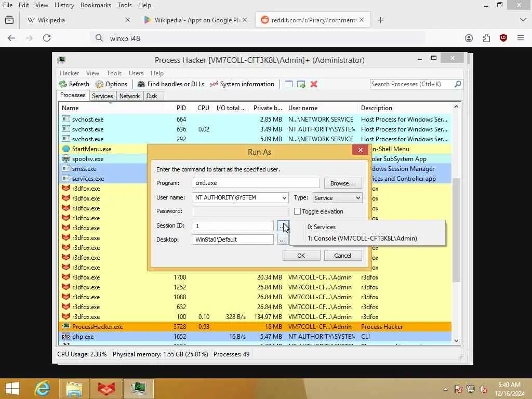Click OK in Run As dialog
The width and height of the screenshot is (532, 399).
point(301,256)
